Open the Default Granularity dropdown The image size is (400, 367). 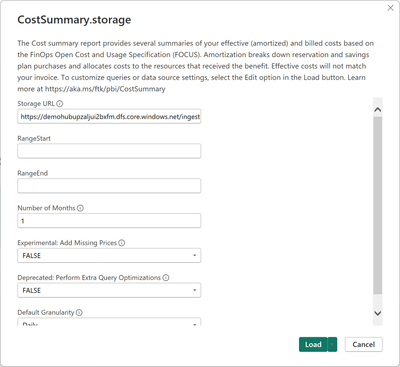pos(109,322)
